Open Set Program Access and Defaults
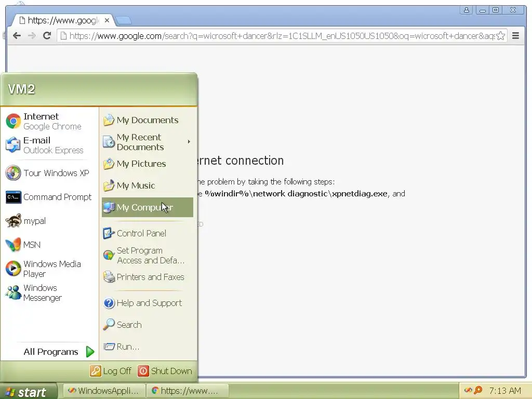The height and width of the screenshot is (399, 532). point(147,255)
